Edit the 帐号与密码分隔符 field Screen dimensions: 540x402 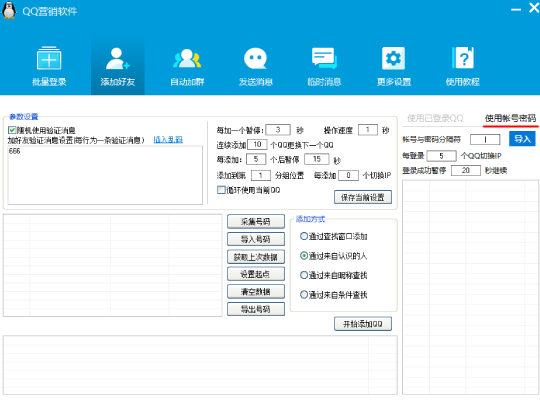pos(485,139)
